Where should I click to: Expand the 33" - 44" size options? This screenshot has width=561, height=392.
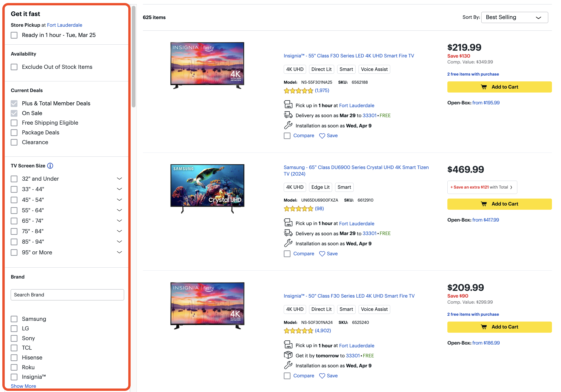119,189
